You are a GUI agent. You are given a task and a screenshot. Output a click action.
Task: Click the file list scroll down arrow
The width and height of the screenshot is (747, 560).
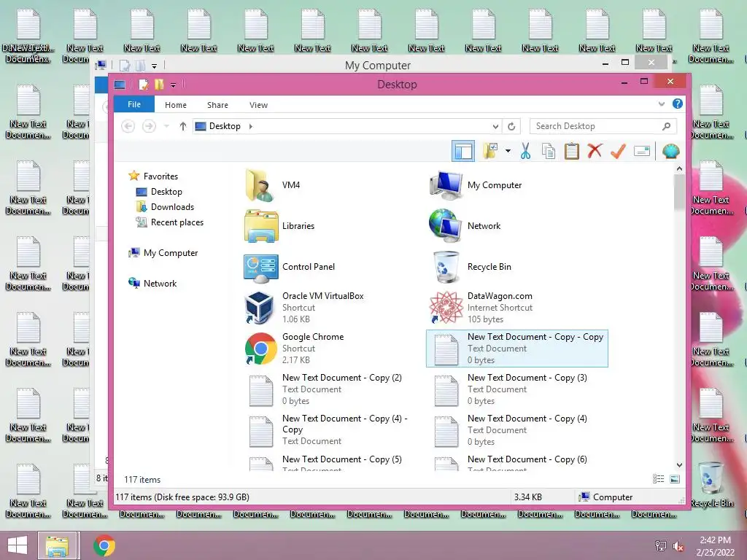[679, 465]
